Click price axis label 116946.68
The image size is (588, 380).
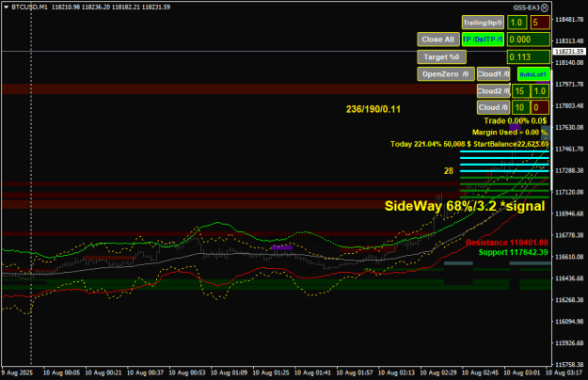coord(569,214)
